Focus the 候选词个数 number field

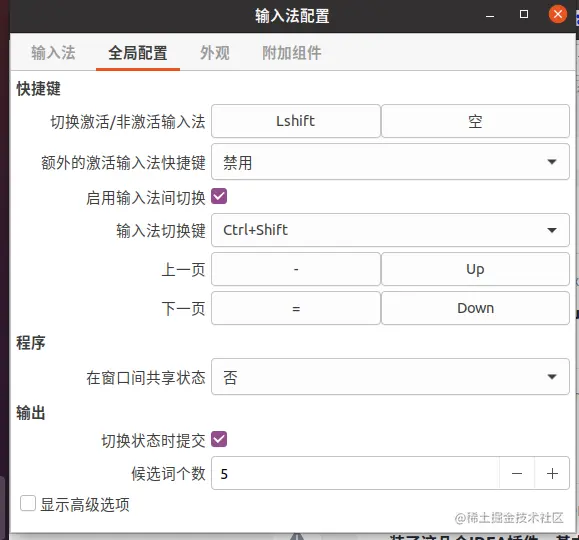coord(355,474)
